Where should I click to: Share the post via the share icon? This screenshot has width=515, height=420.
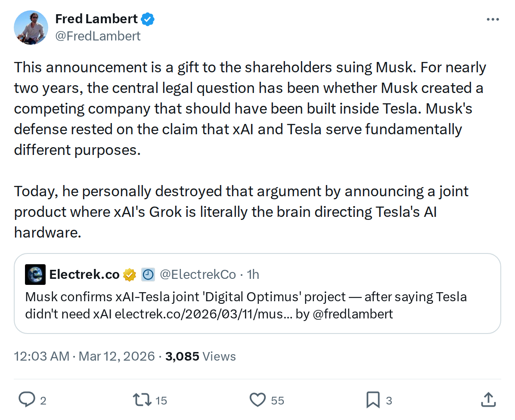489,400
